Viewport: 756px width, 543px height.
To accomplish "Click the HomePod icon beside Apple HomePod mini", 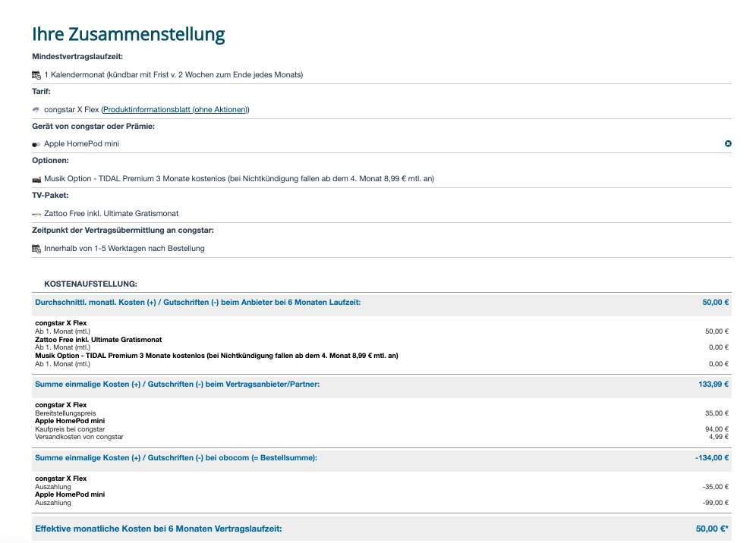I will click(36, 144).
